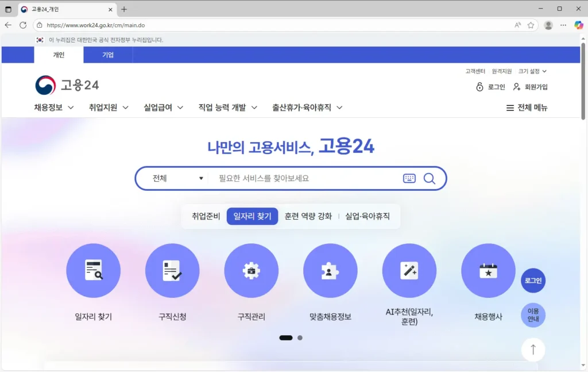Click the 고용24 logo

point(68,85)
